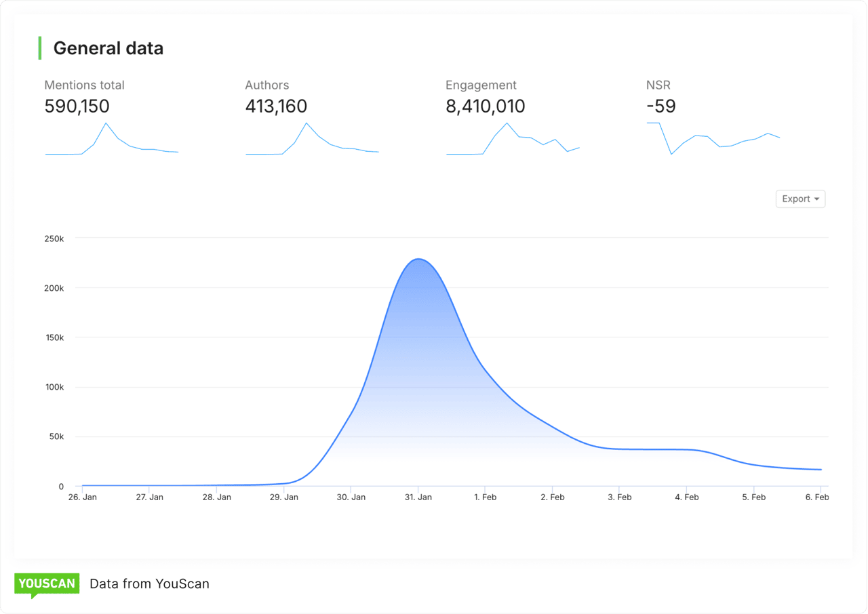
Task: Click the Engagement sparkline chart
Action: point(513,140)
